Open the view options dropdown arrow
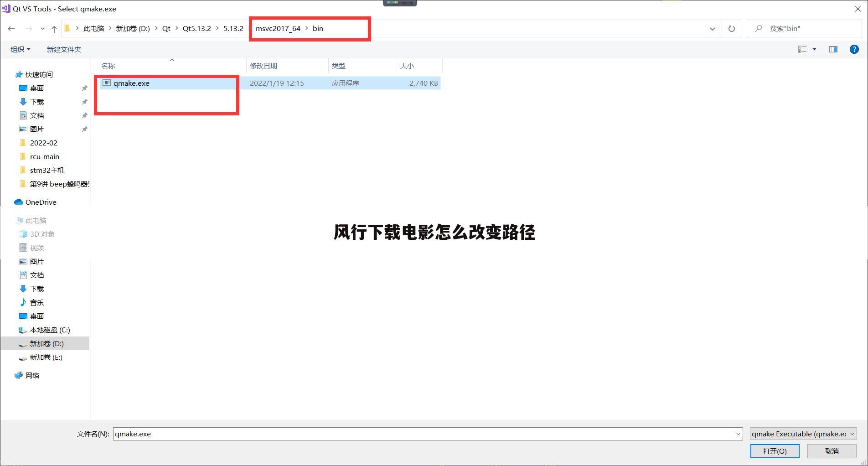The image size is (868, 466). [814, 49]
